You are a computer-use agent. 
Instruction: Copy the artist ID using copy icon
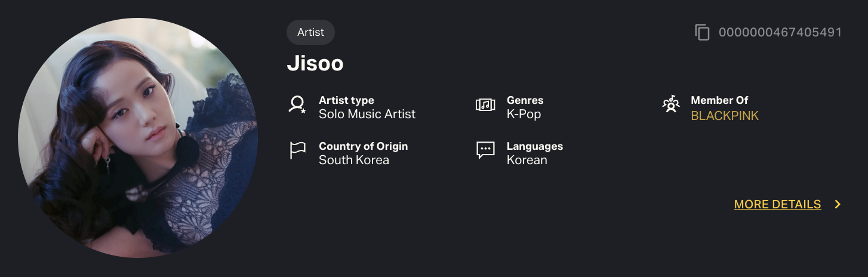click(702, 32)
